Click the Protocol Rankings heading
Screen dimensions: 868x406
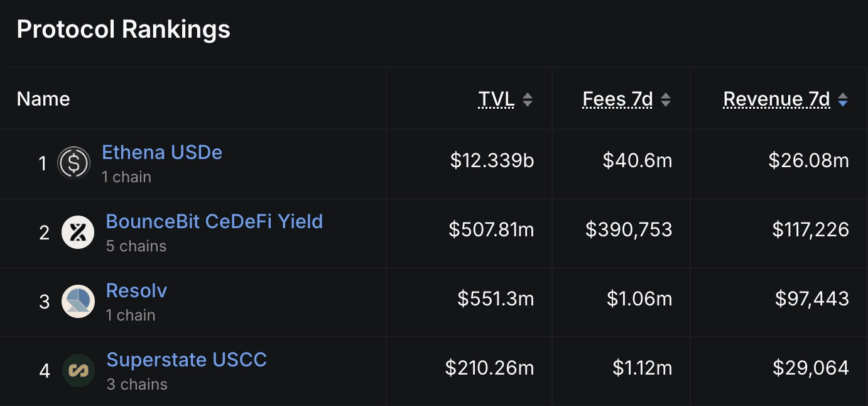coord(123,30)
